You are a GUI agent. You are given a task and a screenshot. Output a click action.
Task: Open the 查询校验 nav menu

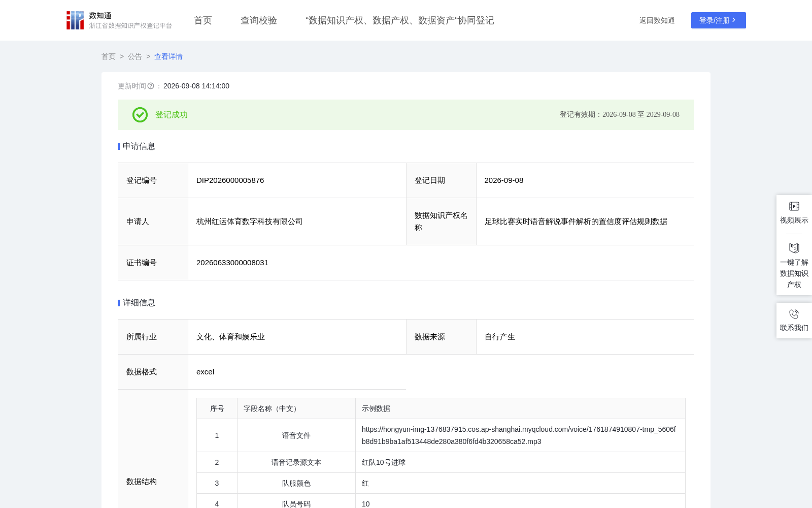259,20
